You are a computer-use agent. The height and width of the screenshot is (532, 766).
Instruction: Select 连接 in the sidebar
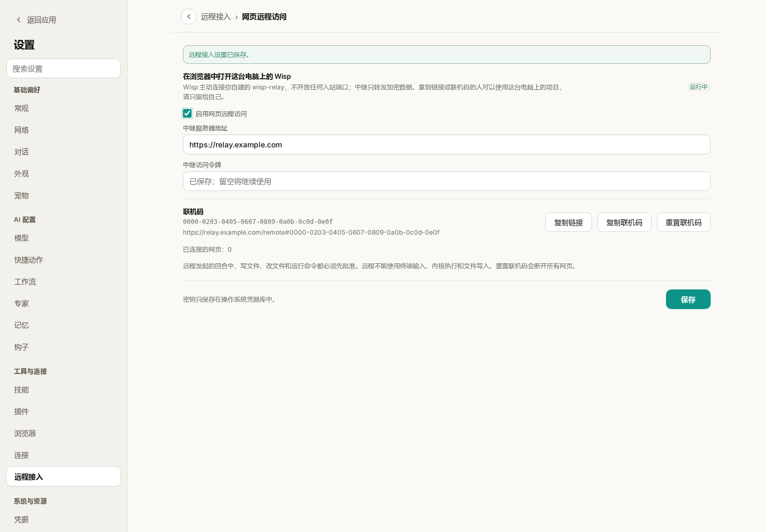(63, 455)
